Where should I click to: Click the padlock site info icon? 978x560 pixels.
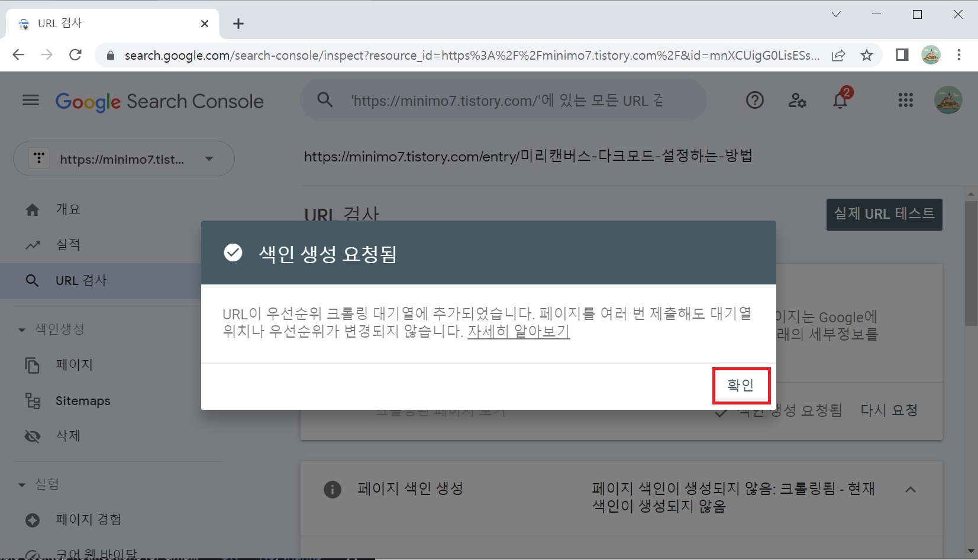tap(110, 56)
